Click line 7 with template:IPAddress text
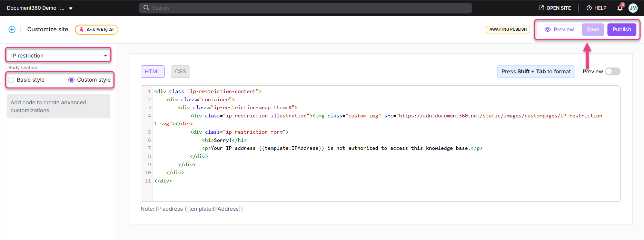Screen dimensions: 644x240 point(342,148)
